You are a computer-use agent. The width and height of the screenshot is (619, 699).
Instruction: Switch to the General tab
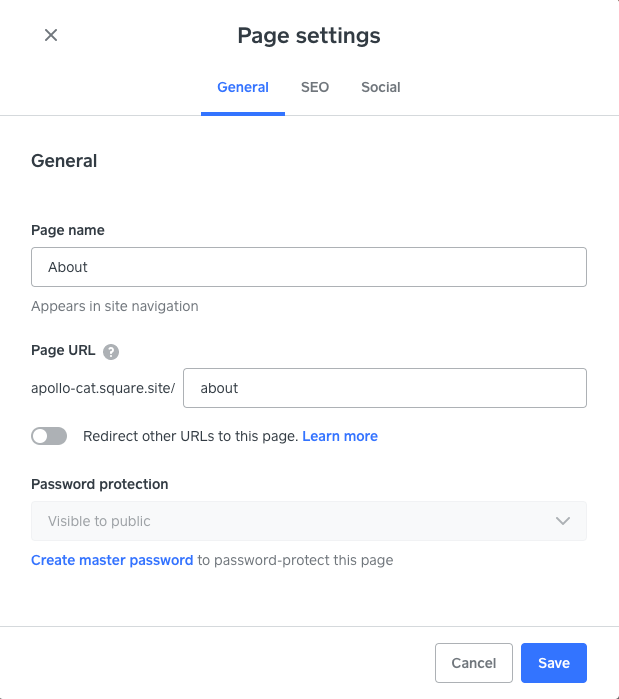[243, 87]
